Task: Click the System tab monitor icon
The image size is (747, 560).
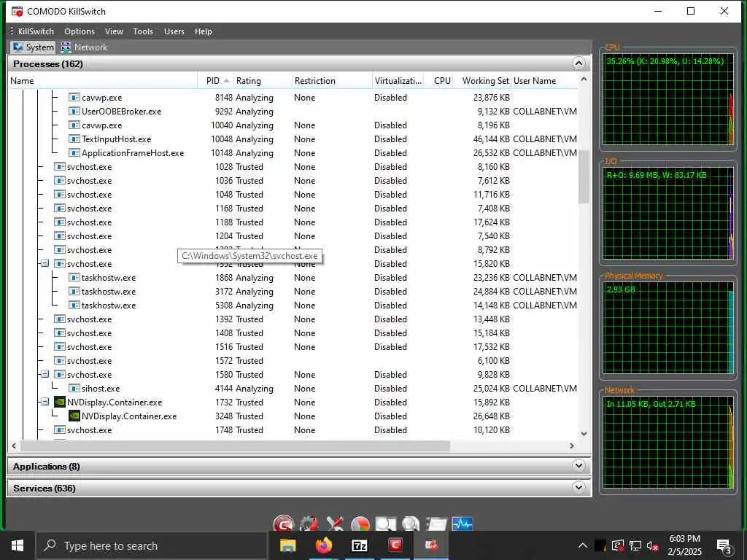Action: point(18,47)
